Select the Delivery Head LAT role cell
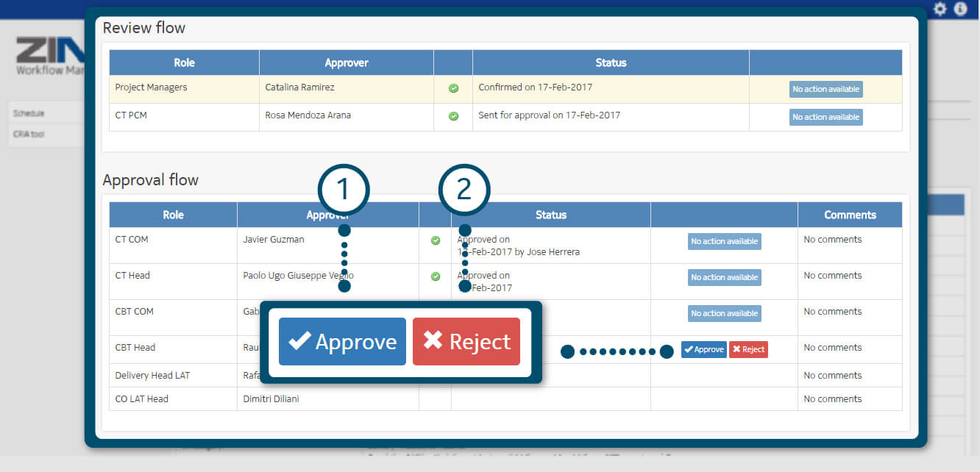Image resolution: width=980 pixels, height=472 pixels. [152, 376]
